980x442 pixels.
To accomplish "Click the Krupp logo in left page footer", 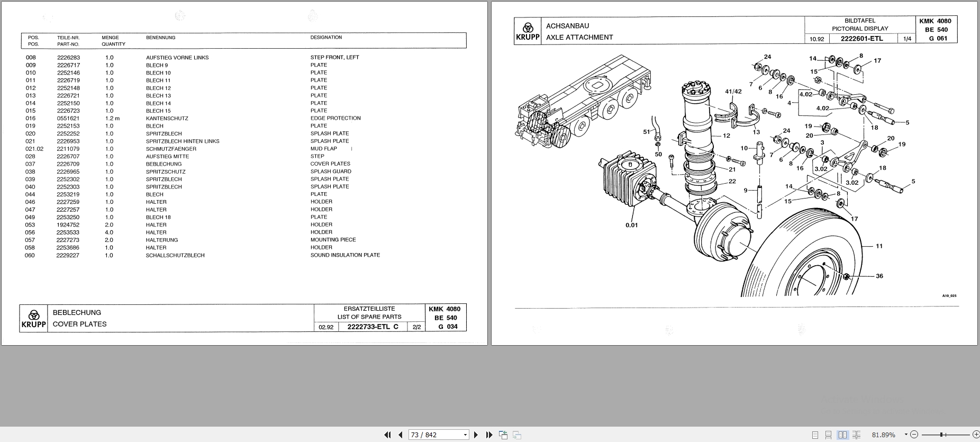I will 34,319.
